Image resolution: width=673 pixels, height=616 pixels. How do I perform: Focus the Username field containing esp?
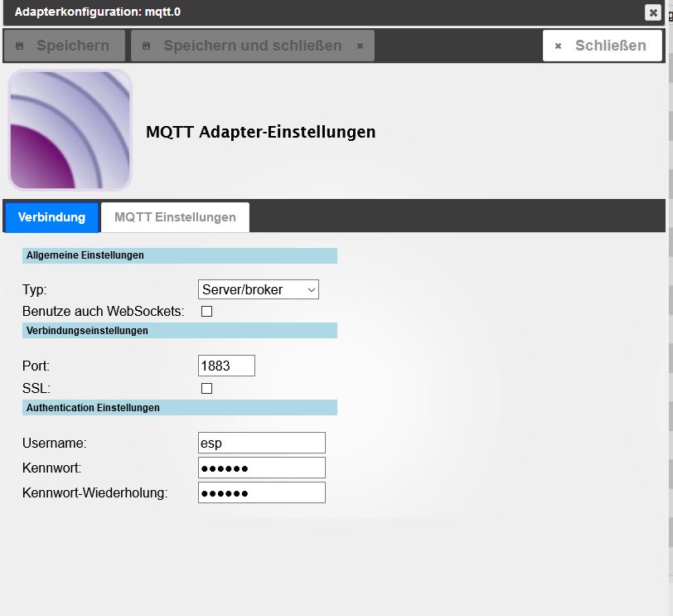(x=262, y=443)
